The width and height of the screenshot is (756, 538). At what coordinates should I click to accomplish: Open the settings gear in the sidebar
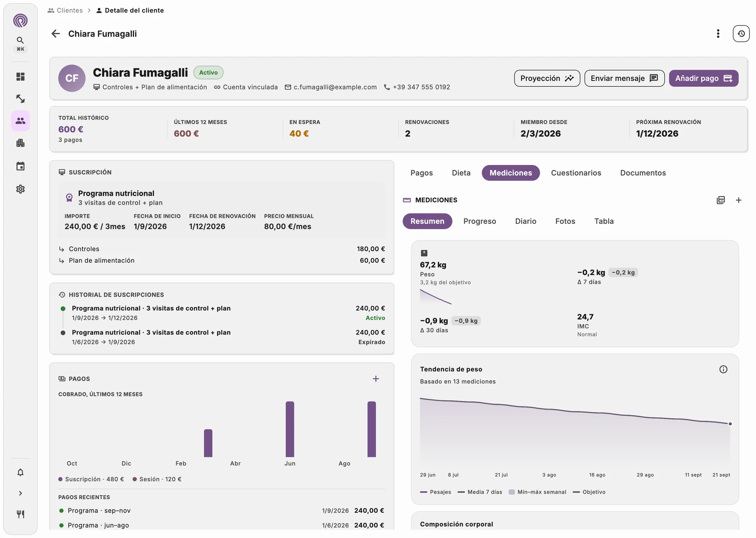[x=20, y=189]
